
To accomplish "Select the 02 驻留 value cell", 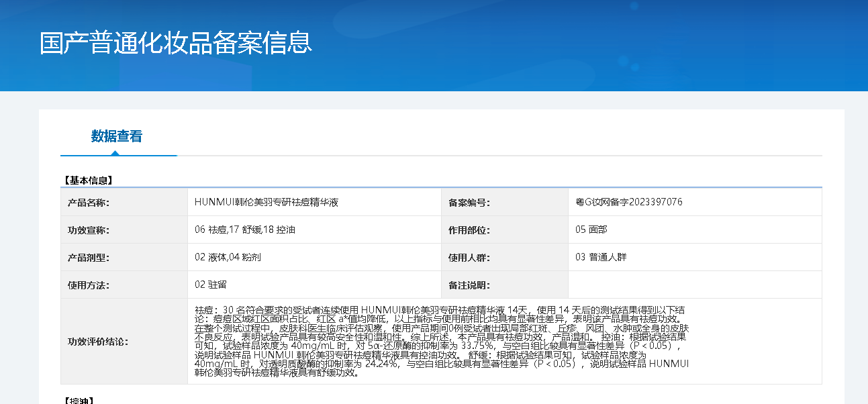I will [211, 285].
